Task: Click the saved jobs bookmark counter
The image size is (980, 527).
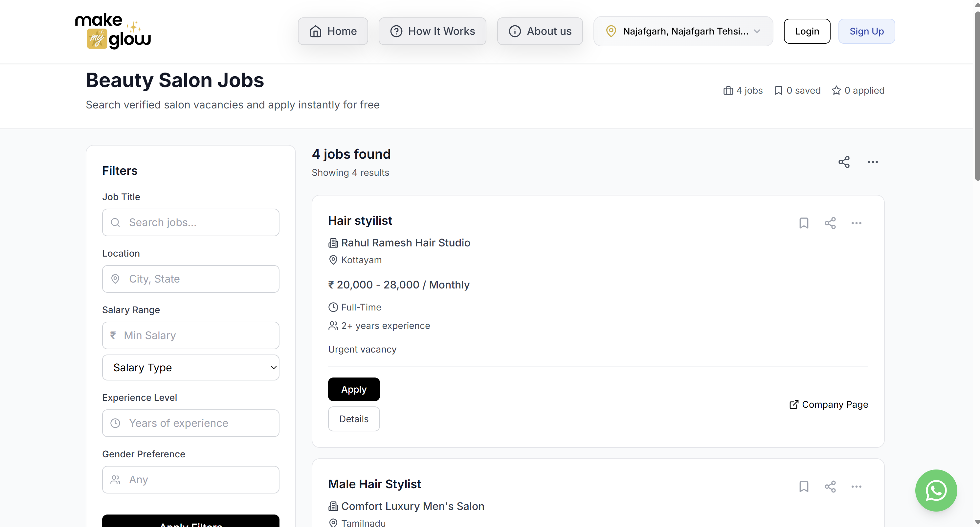Action: click(797, 90)
